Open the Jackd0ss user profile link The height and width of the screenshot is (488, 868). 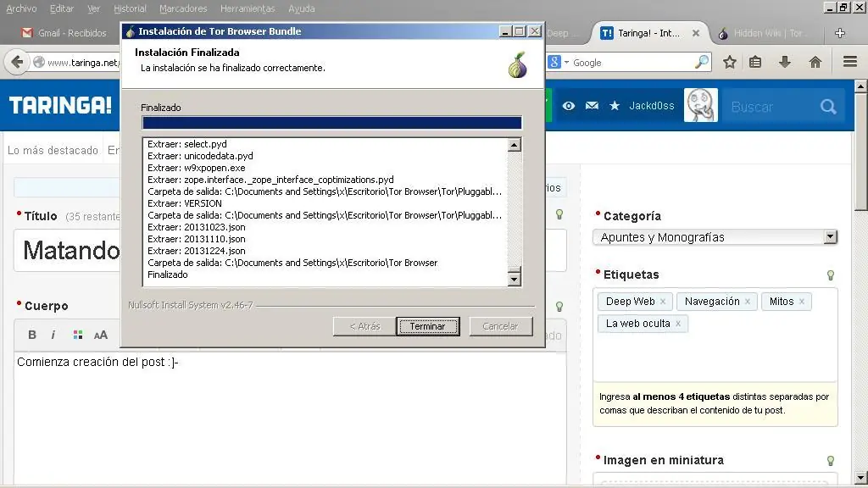pyautogui.click(x=652, y=106)
